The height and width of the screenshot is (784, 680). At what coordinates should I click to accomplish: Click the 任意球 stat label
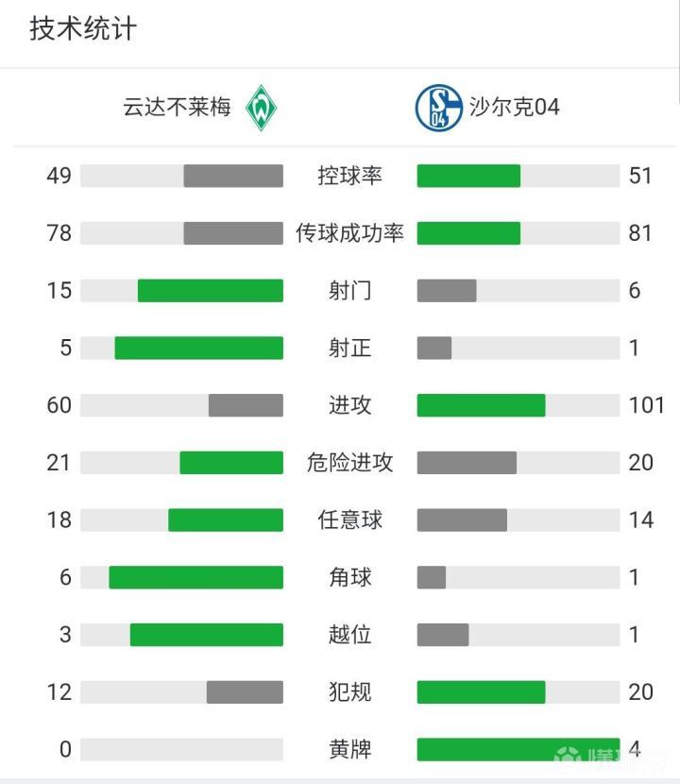pos(349,520)
